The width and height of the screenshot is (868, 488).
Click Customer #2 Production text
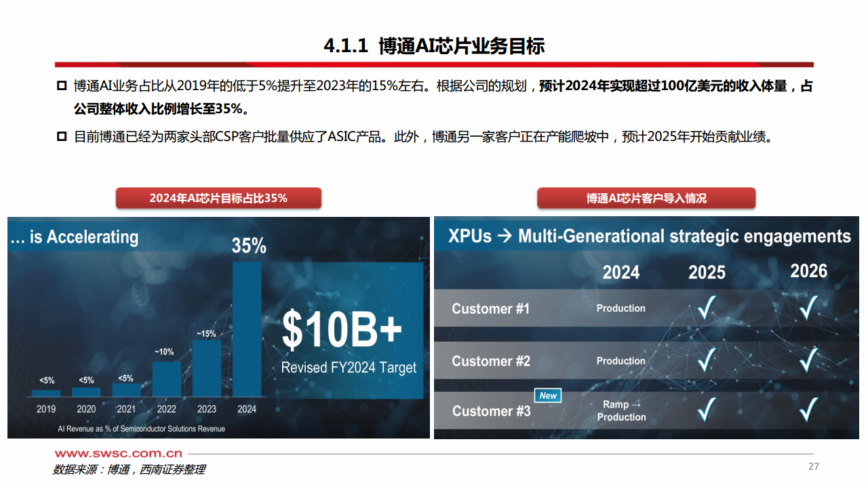621,361
